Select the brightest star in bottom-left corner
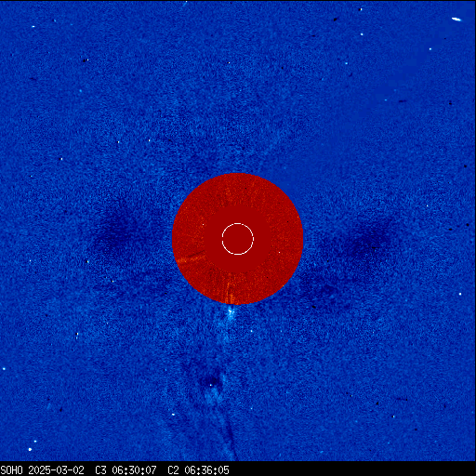 coord(30,449)
